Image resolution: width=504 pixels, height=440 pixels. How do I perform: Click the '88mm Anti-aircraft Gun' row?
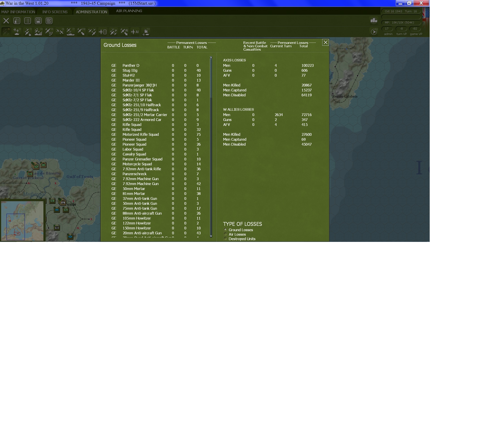156,213
